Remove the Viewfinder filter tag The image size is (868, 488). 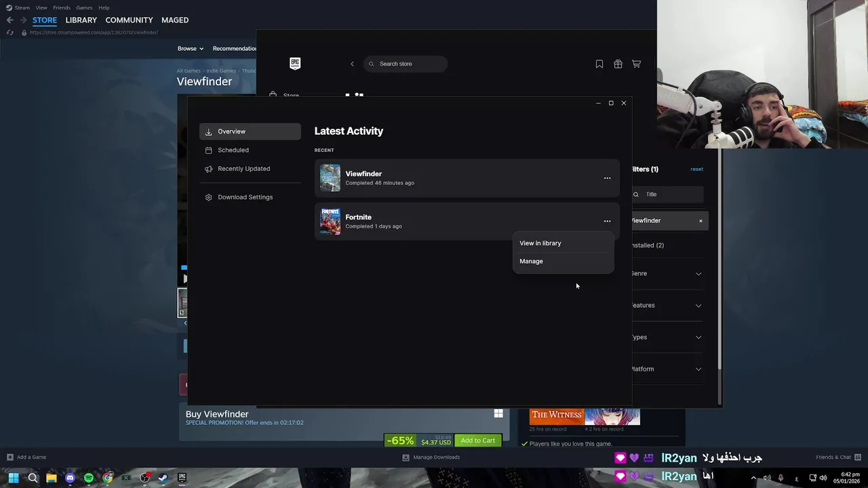pyautogui.click(x=701, y=221)
